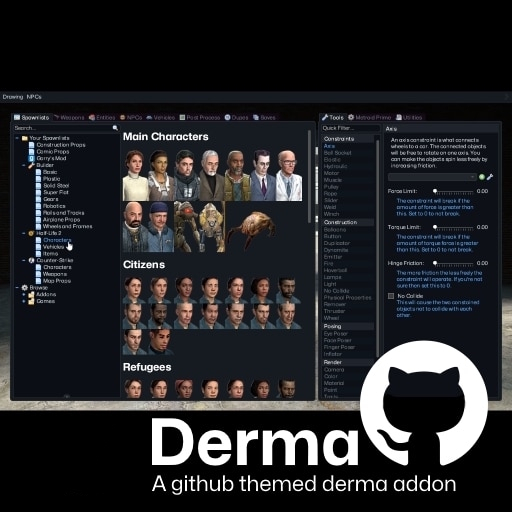Select the Garry's Mod spawnlist entry

pos(51,158)
